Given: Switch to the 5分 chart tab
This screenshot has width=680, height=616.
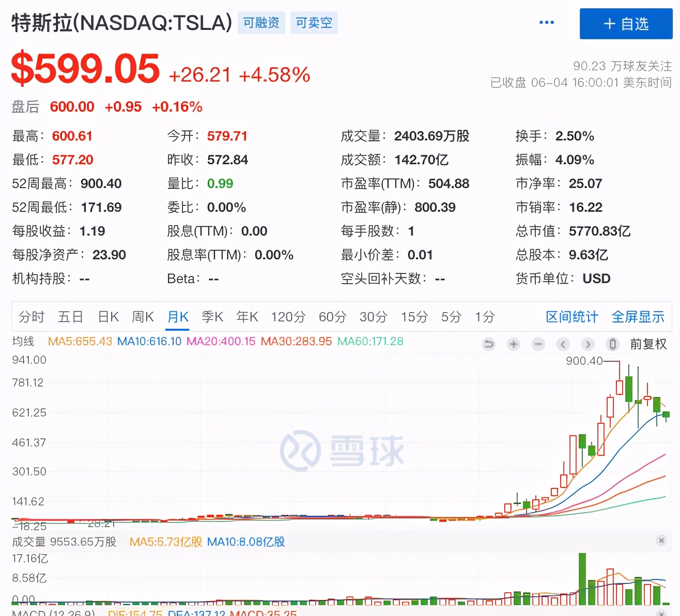Looking at the screenshot, I should coord(451,317).
